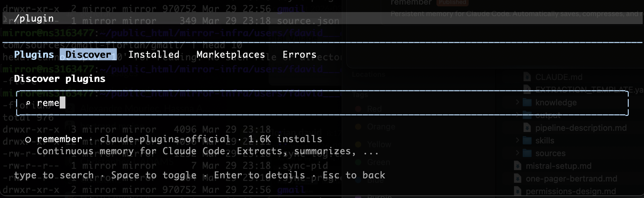Click 'claude-plugins-official' marketplace label
The width and height of the screenshot is (644, 198).
coord(165,139)
